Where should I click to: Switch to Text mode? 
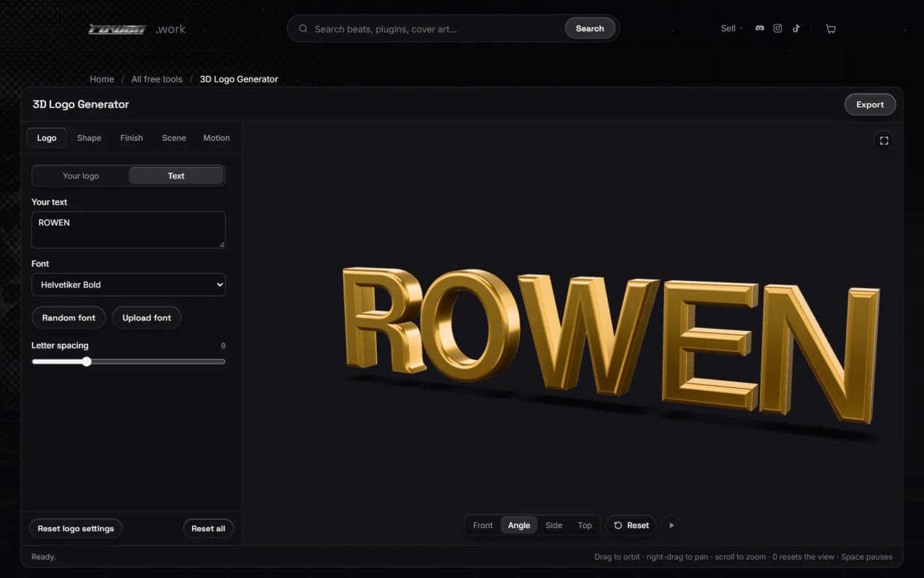[176, 176]
